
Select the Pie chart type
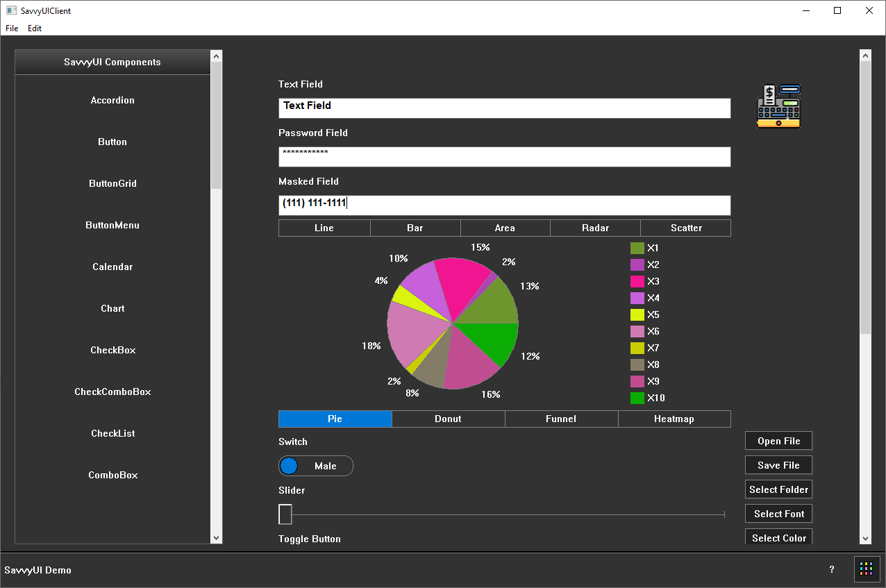(335, 419)
